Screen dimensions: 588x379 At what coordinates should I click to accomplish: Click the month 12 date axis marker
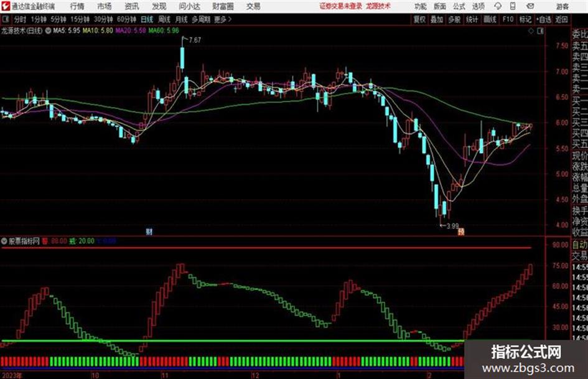255,375
